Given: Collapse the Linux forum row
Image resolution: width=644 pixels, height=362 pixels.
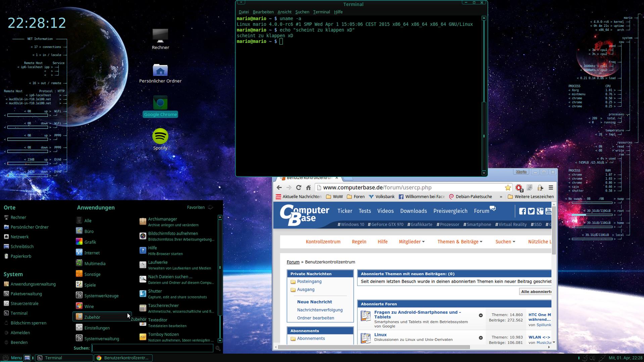Looking at the screenshot, I should [481, 338].
